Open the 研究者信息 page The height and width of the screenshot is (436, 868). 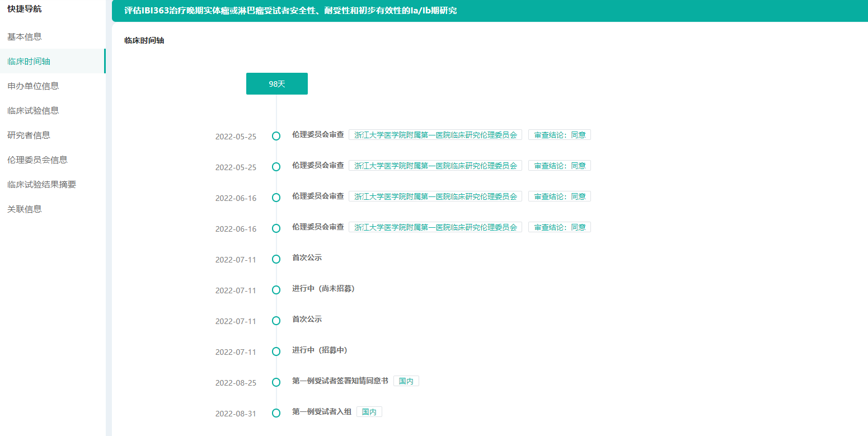(27, 135)
